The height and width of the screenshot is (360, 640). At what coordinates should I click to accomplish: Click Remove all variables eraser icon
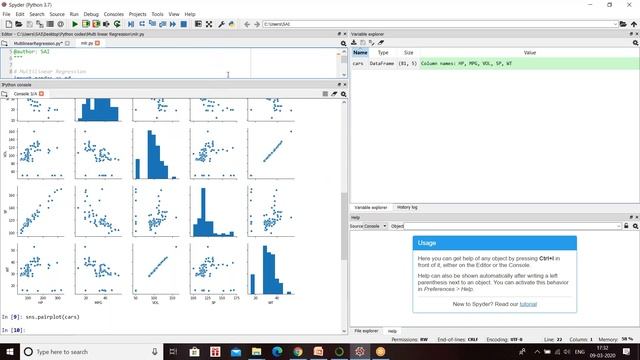coord(381,42)
